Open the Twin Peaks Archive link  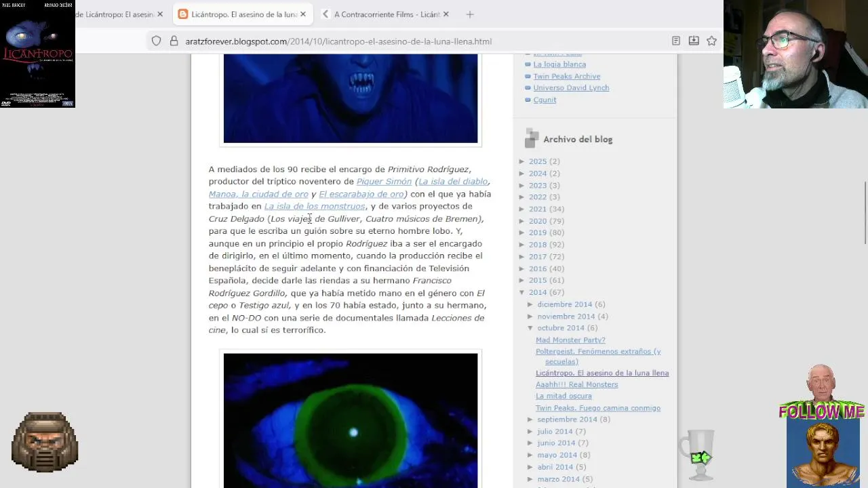tap(567, 77)
